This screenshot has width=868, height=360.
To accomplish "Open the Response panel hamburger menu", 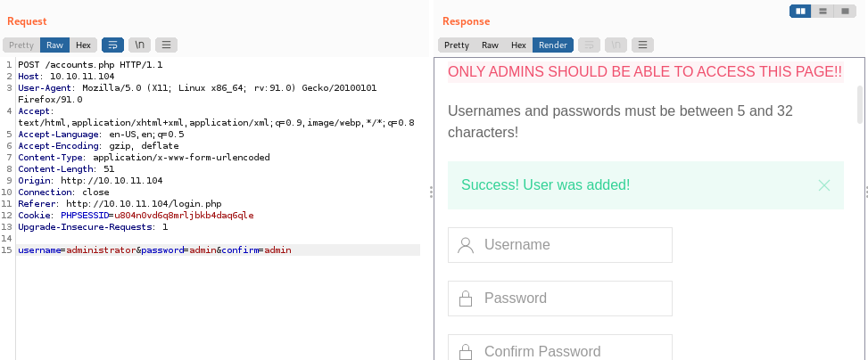I will 642,45.
